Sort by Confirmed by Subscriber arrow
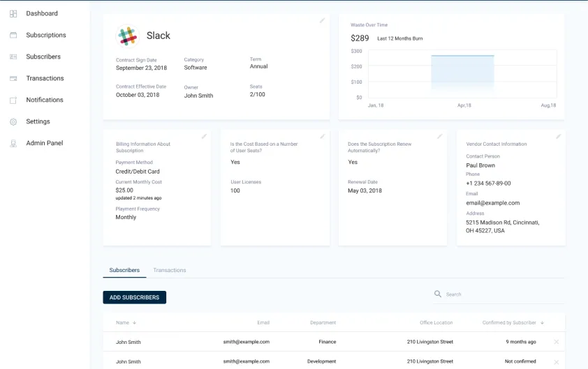Image resolution: width=588 pixels, height=369 pixels. [542, 322]
